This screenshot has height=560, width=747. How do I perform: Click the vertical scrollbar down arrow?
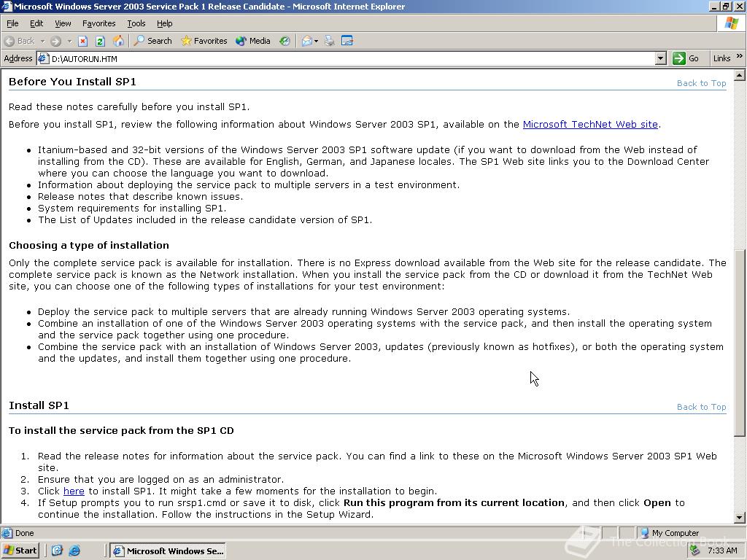point(740,517)
